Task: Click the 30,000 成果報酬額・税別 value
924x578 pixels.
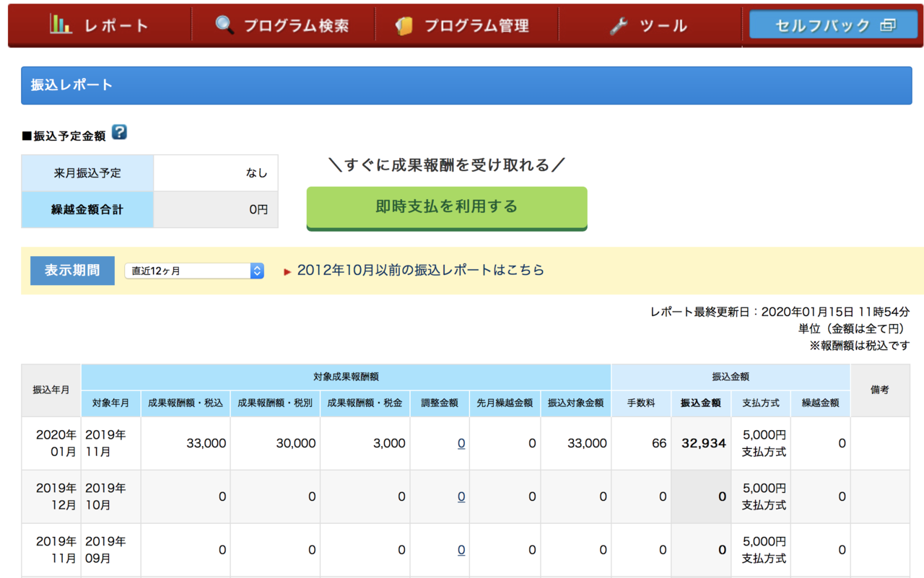Action: (x=296, y=443)
